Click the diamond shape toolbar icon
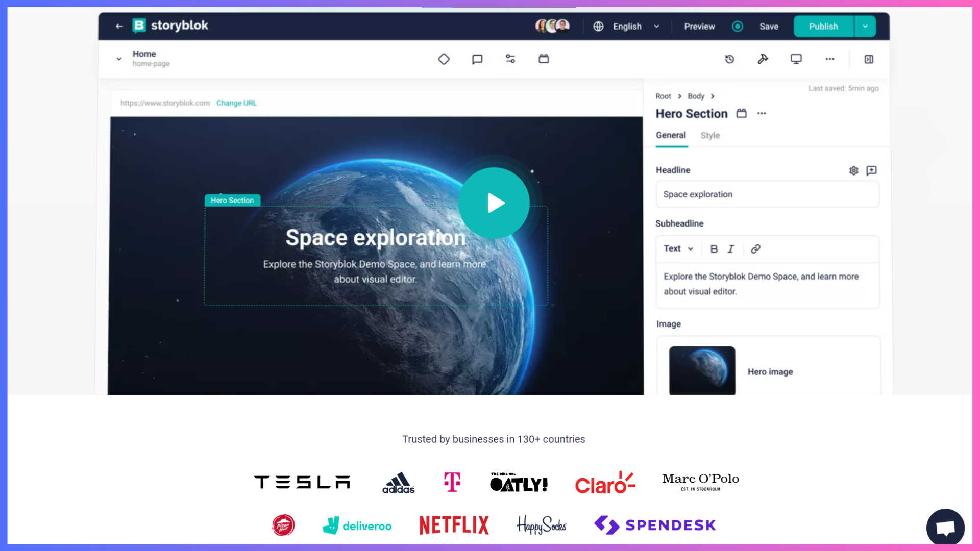Image resolution: width=980 pixels, height=551 pixels. 444,59
